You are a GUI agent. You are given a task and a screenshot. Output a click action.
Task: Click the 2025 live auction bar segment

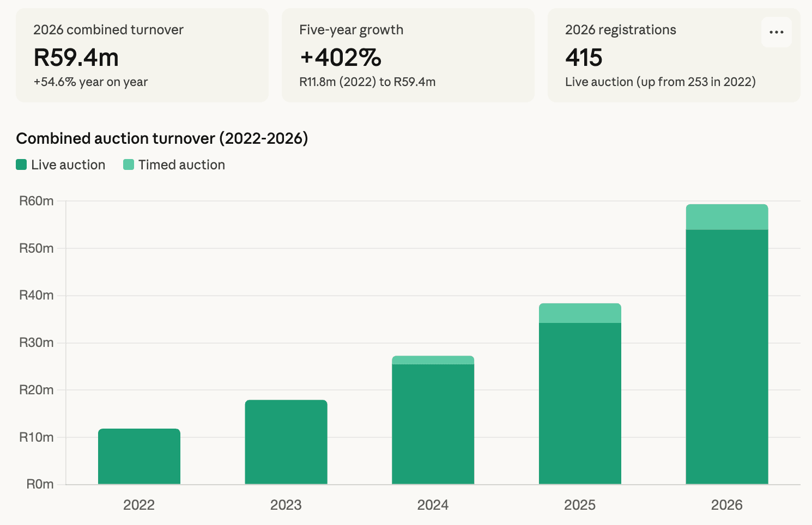point(580,404)
